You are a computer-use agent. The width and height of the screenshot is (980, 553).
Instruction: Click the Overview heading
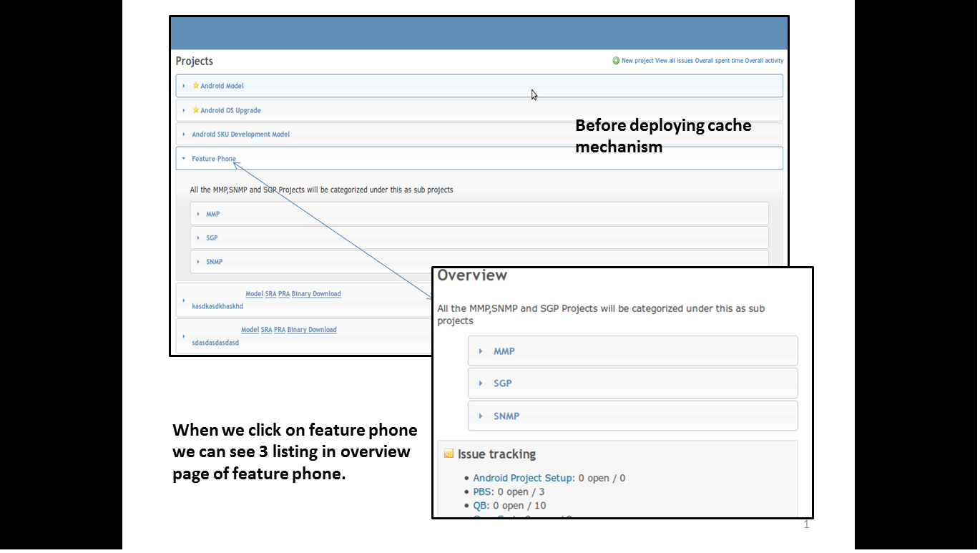472,275
